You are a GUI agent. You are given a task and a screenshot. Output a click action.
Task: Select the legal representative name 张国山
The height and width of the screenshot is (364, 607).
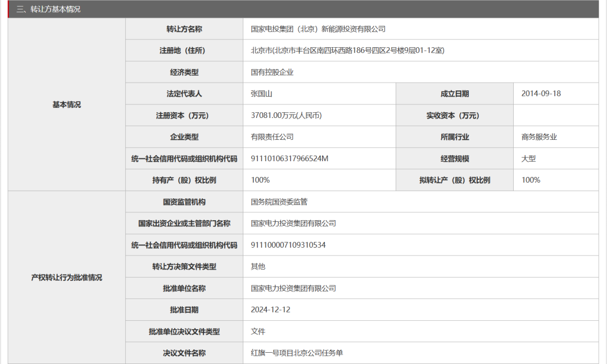261,94
